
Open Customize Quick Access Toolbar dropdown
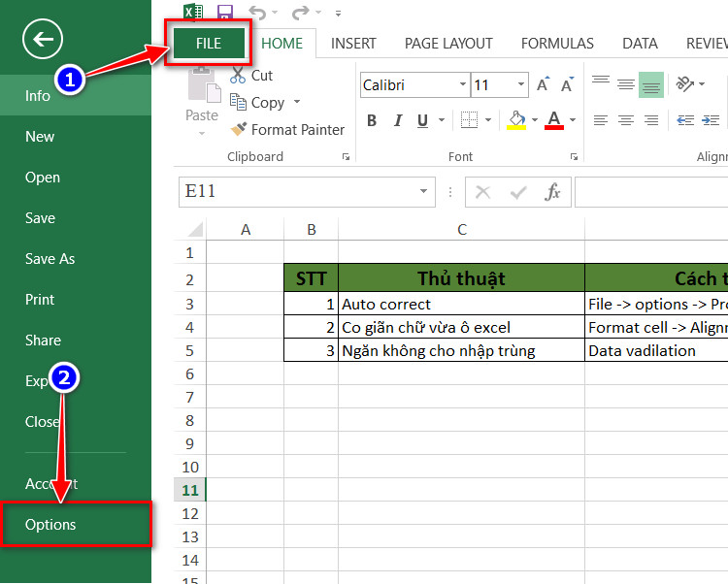[x=339, y=14]
